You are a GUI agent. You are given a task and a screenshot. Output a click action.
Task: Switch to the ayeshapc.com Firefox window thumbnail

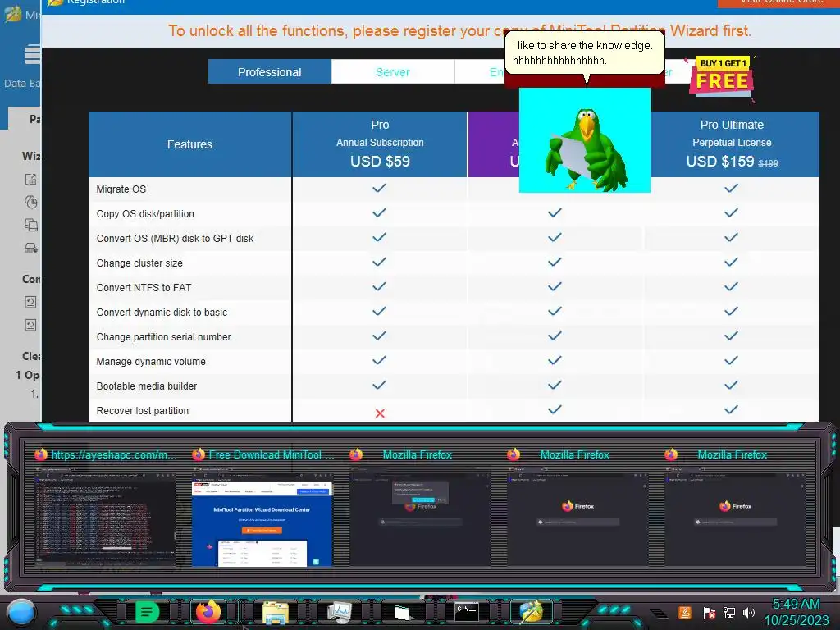click(105, 518)
